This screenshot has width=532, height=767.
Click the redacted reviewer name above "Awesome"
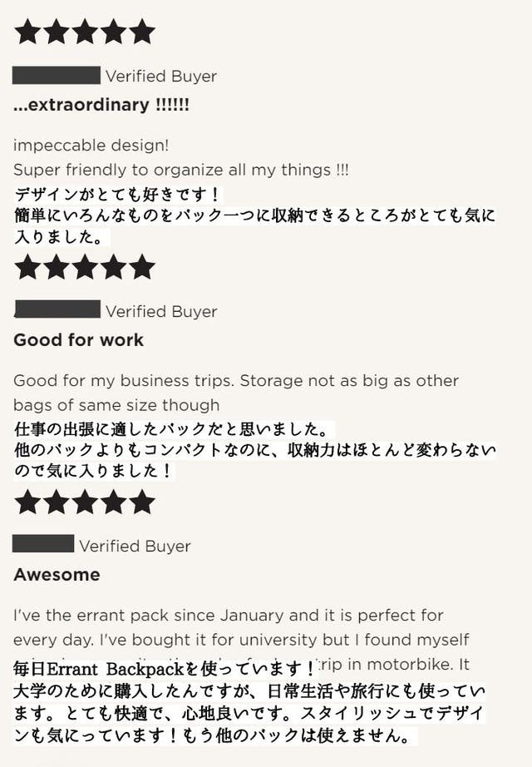(43, 545)
